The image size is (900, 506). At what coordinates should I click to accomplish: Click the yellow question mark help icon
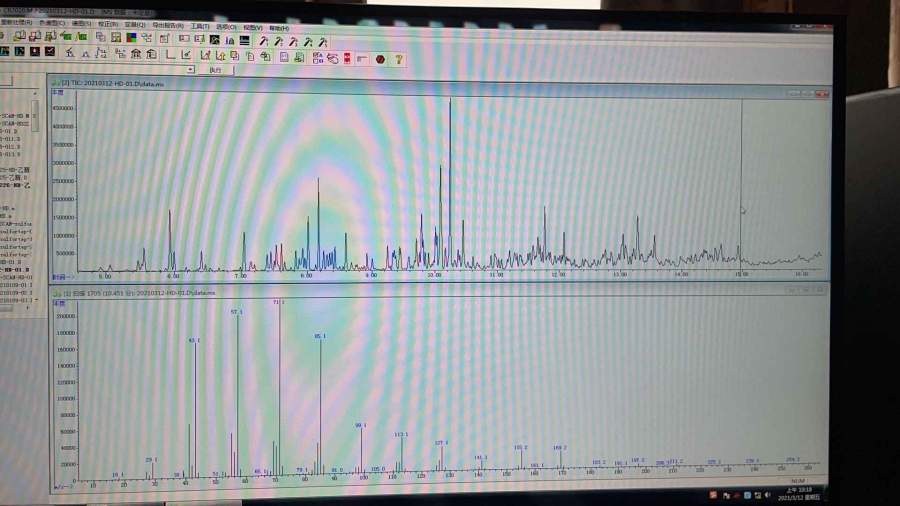(399, 59)
